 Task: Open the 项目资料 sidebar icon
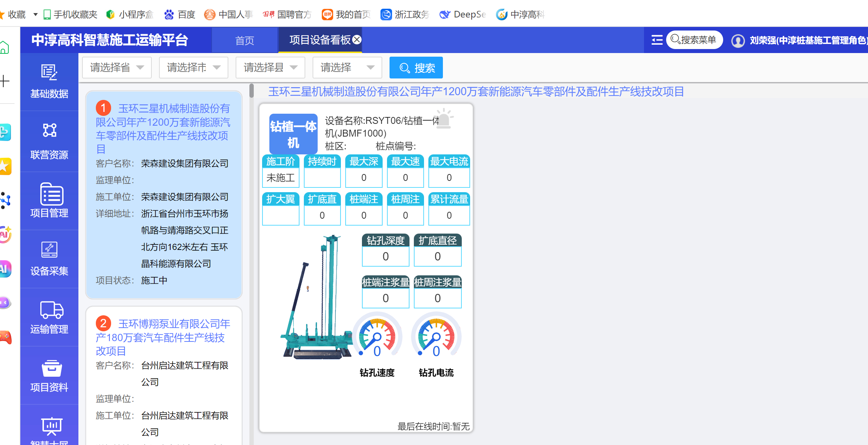(x=51, y=369)
